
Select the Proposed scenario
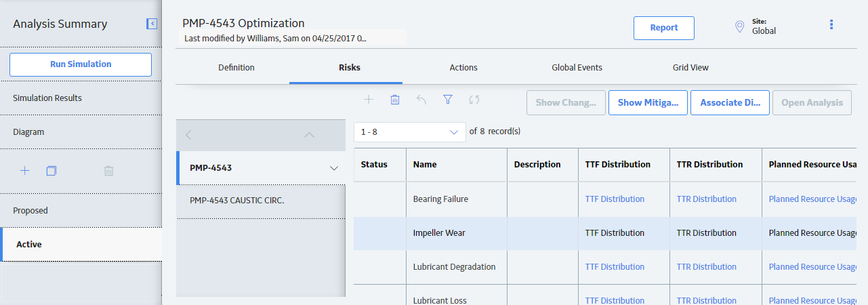[81, 211]
